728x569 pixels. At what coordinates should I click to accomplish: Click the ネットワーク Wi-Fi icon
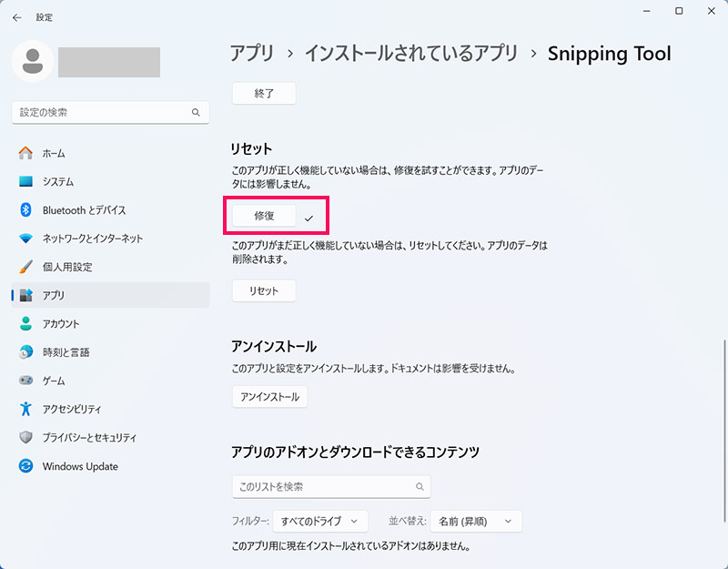click(26, 239)
